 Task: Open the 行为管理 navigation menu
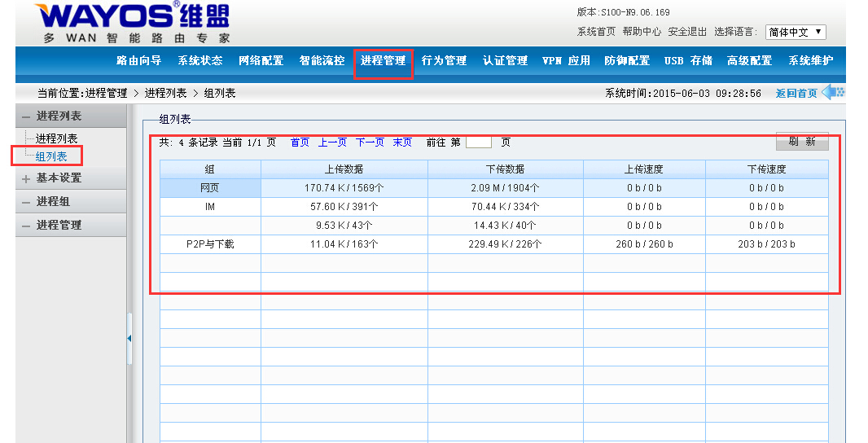[444, 61]
